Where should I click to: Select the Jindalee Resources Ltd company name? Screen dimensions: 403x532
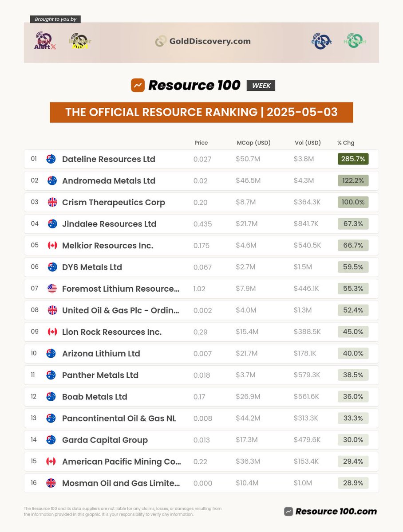pyautogui.click(x=109, y=224)
